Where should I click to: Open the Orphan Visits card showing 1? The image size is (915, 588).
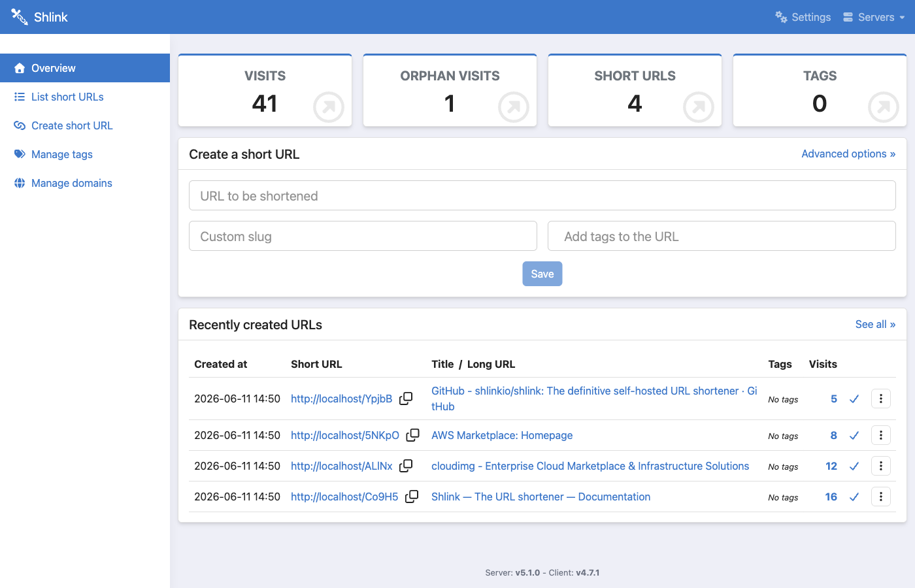pyautogui.click(x=450, y=90)
